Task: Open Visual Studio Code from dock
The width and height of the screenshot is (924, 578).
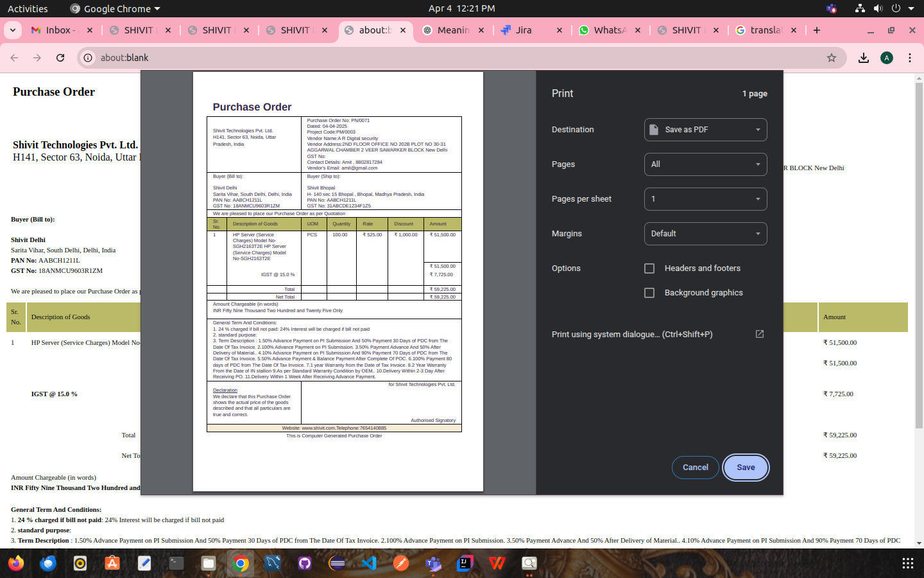Action: click(369, 563)
